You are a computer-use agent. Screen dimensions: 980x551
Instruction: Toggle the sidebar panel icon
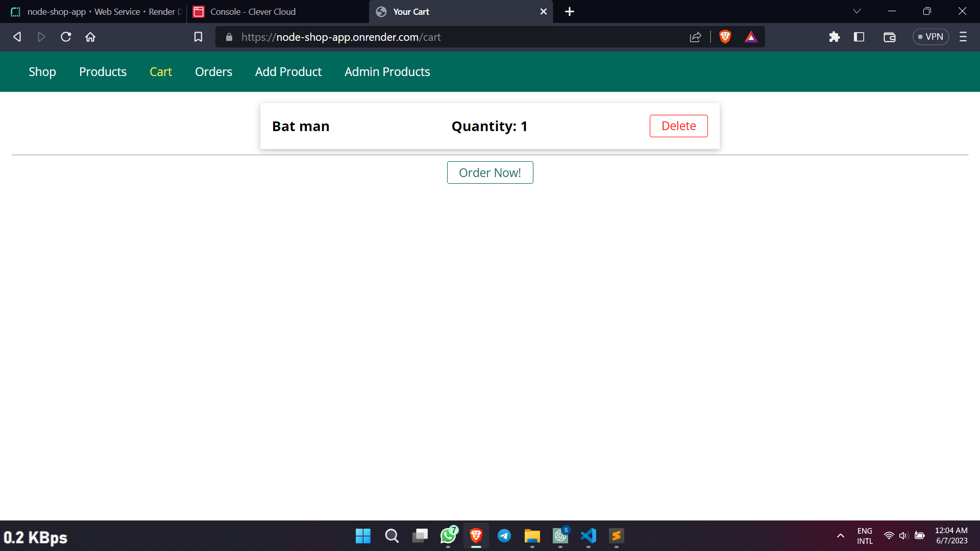click(x=860, y=37)
